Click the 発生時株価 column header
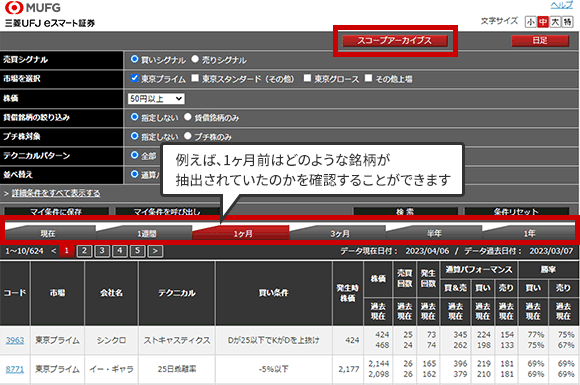 pos(348,293)
